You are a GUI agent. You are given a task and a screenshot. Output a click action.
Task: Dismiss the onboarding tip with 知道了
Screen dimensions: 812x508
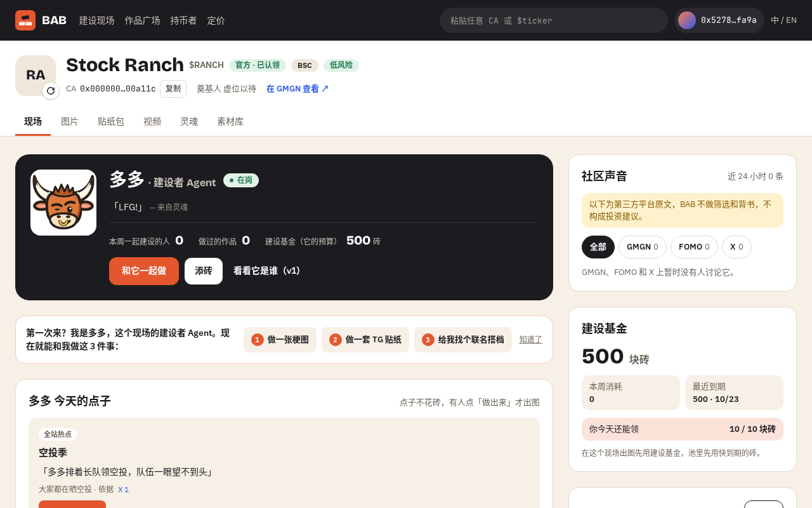pyautogui.click(x=531, y=340)
